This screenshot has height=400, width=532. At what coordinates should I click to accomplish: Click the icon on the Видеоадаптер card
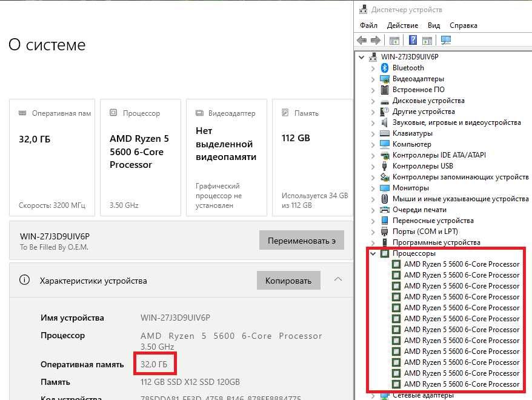tap(199, 113)
